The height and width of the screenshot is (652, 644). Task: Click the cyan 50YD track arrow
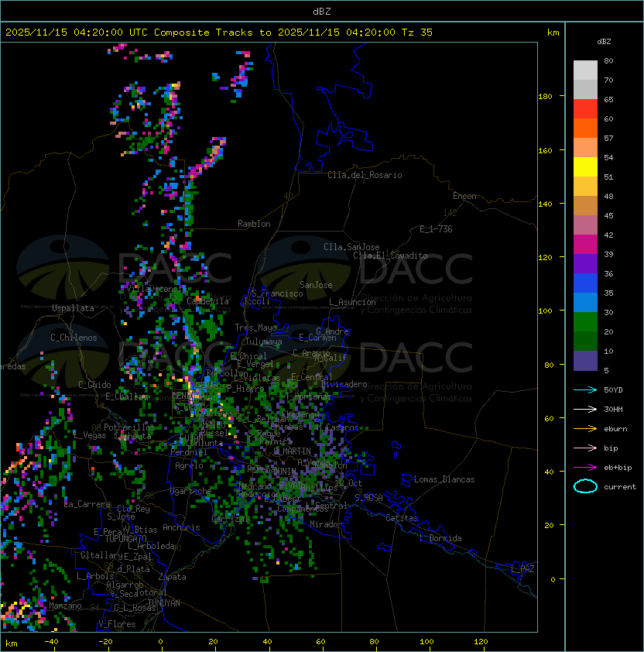tap(585, 389)
